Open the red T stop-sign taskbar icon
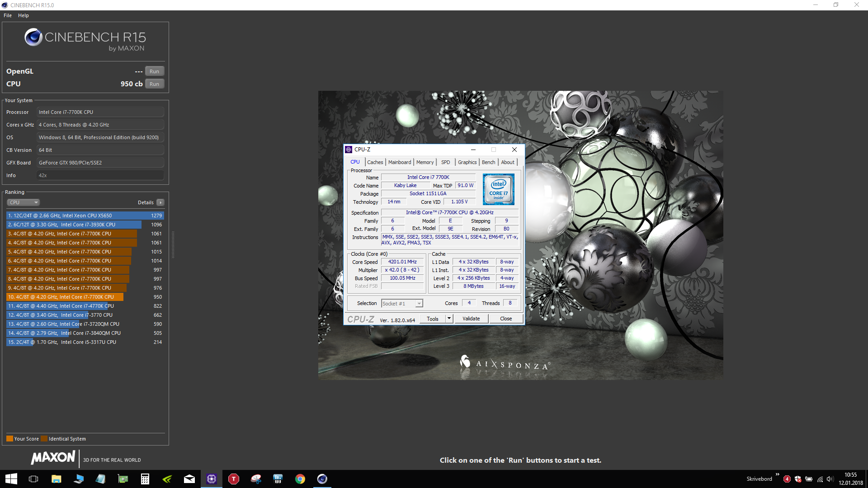The height and width of the screenshot is (488, 868). tap(234, 479)
